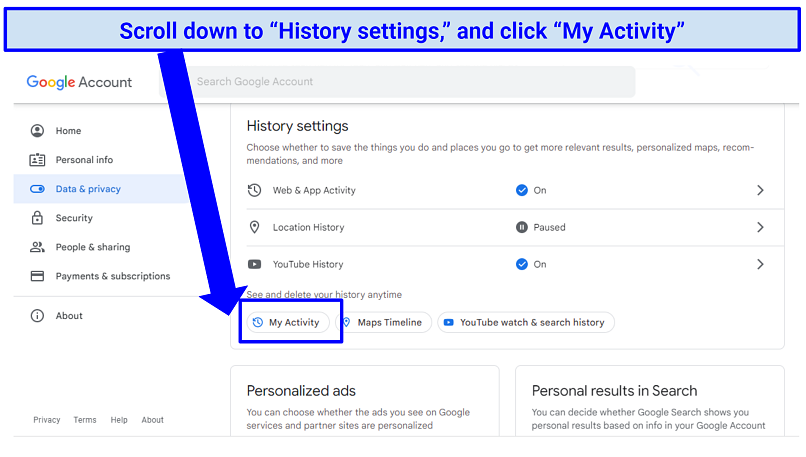
Task: Click the About info-circle icon
Action: click(37, 316)
